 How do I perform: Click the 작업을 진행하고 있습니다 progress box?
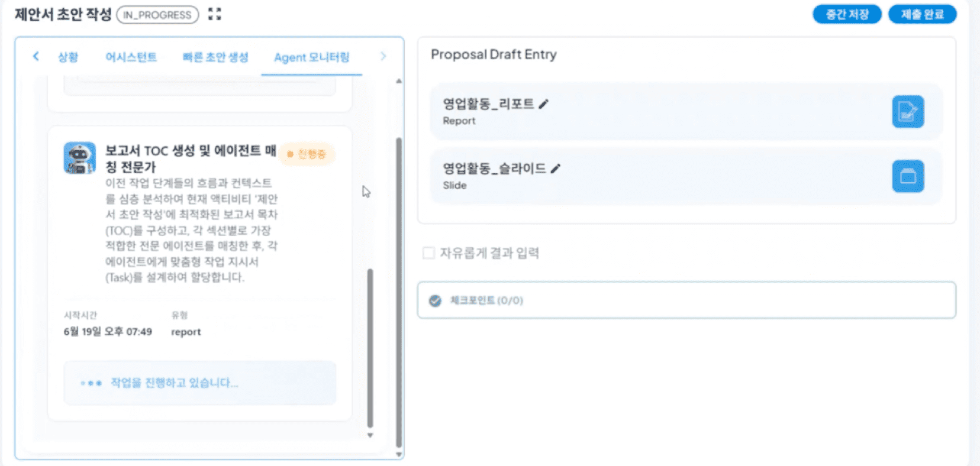199,383
